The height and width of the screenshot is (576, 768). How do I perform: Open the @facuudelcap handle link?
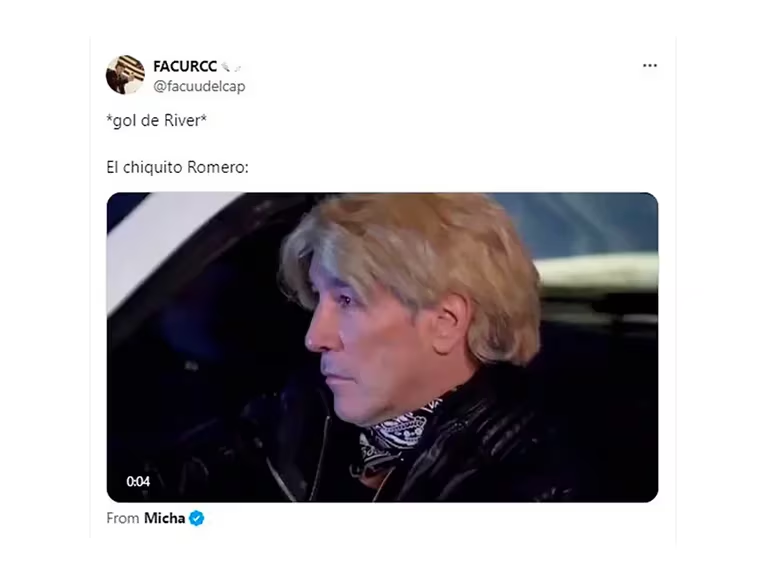click(x=199, y=86)
